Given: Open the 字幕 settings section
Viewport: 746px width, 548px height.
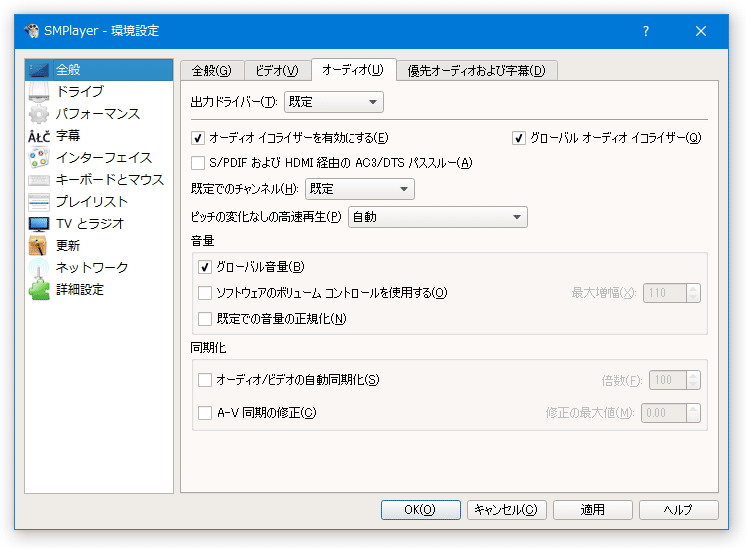Looking at the screenshot, I should point(99,136).
